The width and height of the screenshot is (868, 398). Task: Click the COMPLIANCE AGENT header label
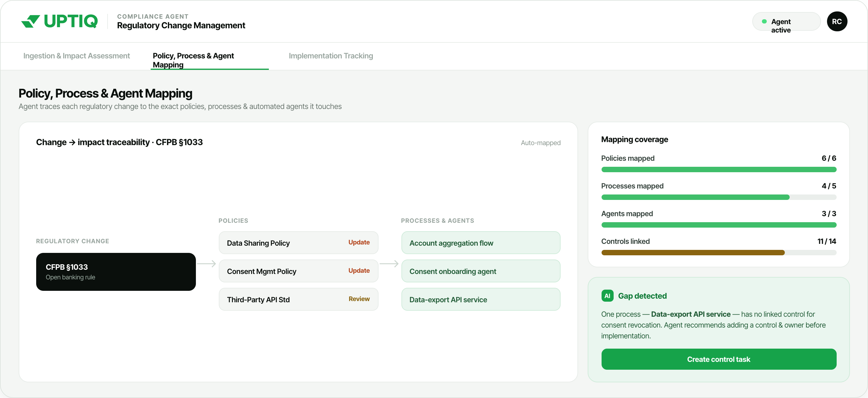[x=153, y=17]
